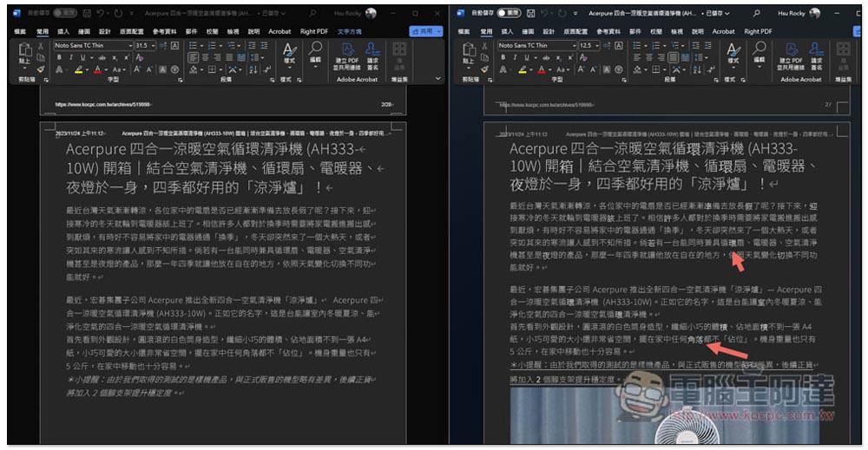
Task: Click kocpc.com.tw URL in left document header
Action: click(x=103, y=105)
